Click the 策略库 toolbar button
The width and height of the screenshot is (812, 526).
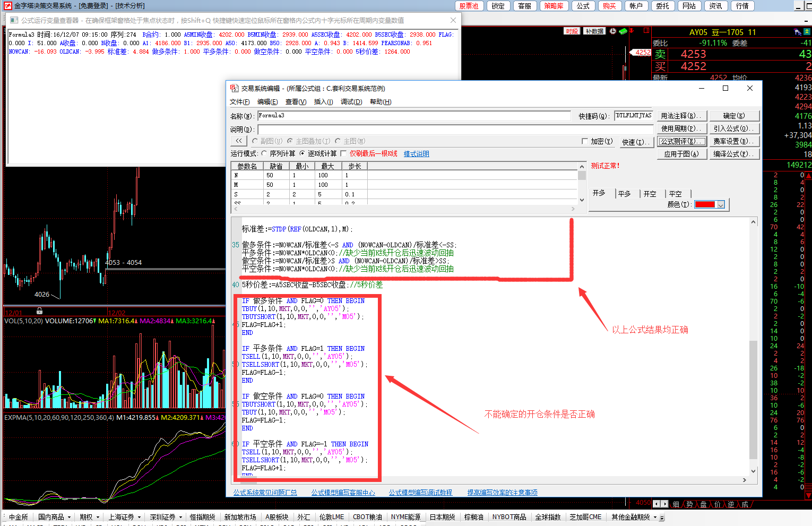pyautogui.click(x=554, y=6)
